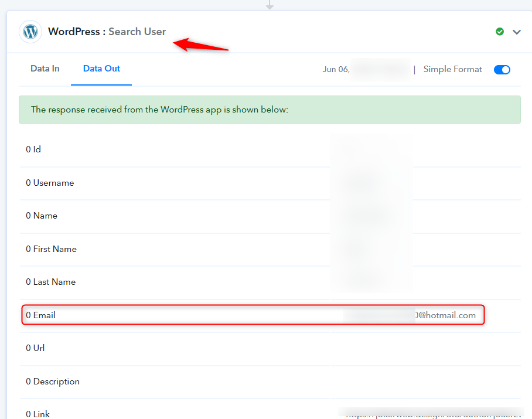Select the 0 Username row label

[x=50, y=183]
